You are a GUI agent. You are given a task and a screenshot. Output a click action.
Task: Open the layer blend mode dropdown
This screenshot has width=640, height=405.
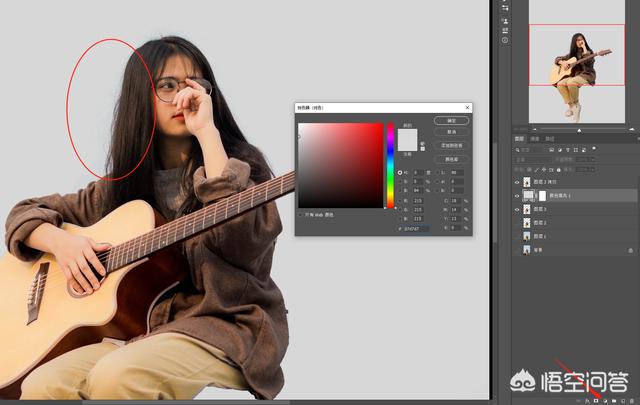(534, 160)
